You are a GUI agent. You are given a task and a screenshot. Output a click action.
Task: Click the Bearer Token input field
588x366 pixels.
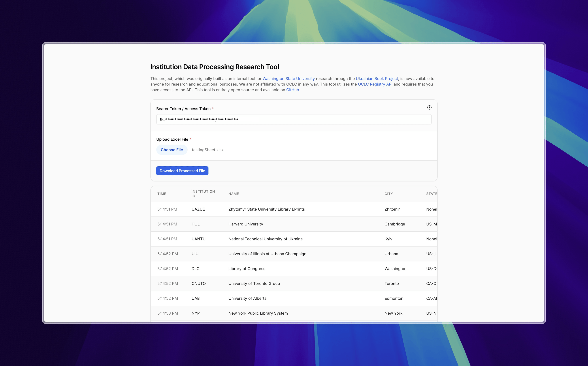pyautogui.click(x=294, y=119)
